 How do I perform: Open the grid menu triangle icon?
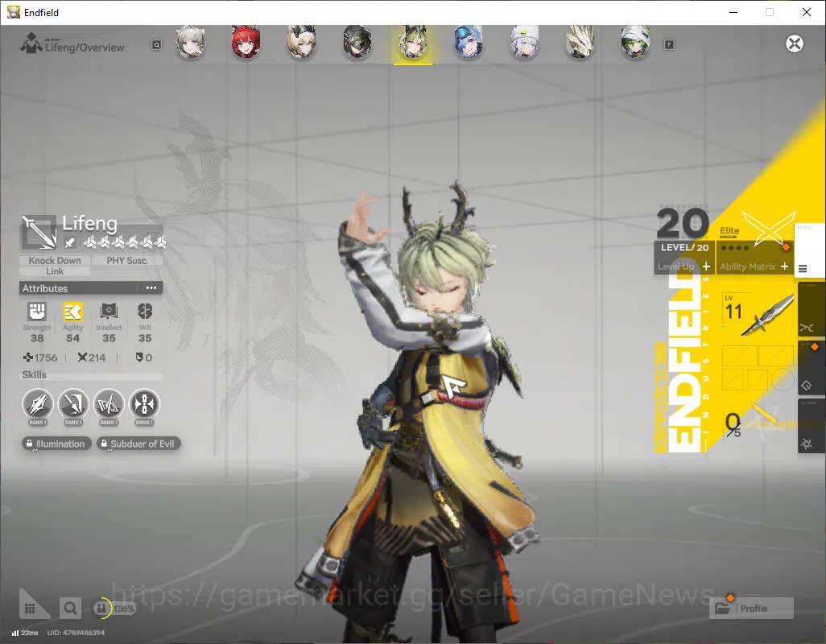click(31, 607)
